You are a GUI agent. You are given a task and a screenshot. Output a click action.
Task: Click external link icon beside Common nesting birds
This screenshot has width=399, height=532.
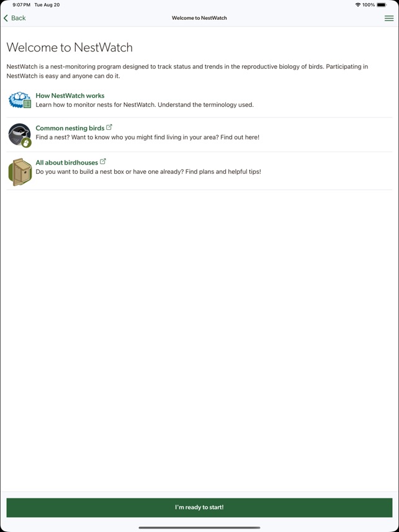[x=109, y=127]
